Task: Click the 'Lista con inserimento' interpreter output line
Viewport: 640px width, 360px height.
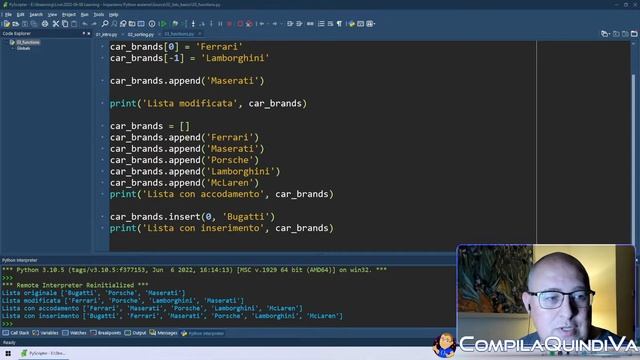Action: pos(172,316)
